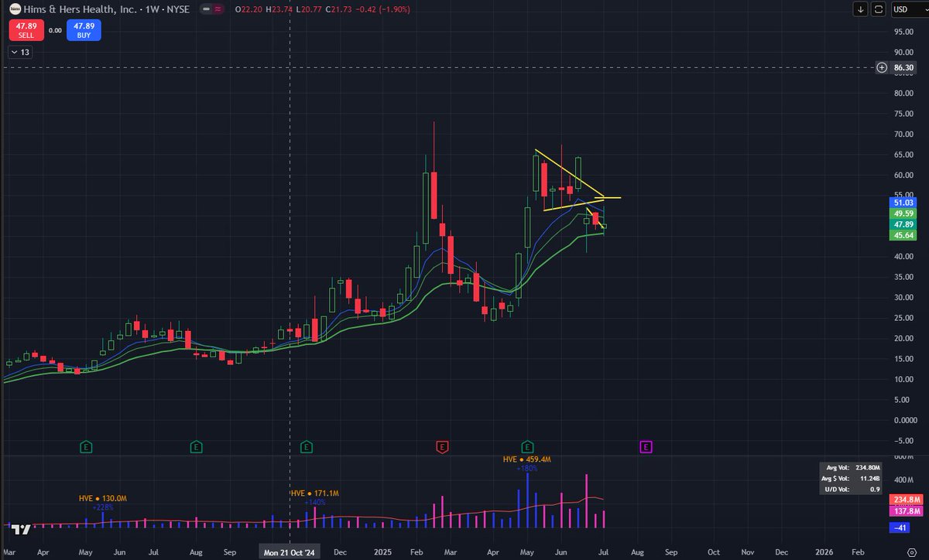Click the frame-shaped auto-fit icon button
Viewport: 929px width, 560px height.
coord(879,9)
